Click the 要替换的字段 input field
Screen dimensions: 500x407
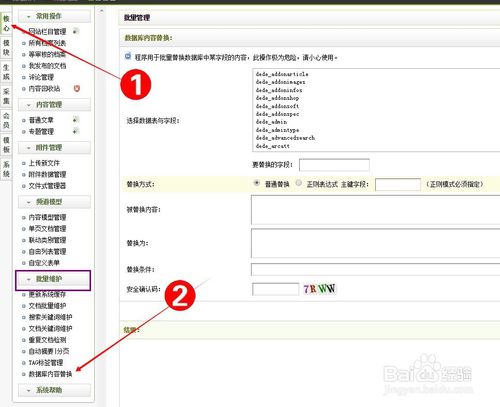[x=334, y=165]
